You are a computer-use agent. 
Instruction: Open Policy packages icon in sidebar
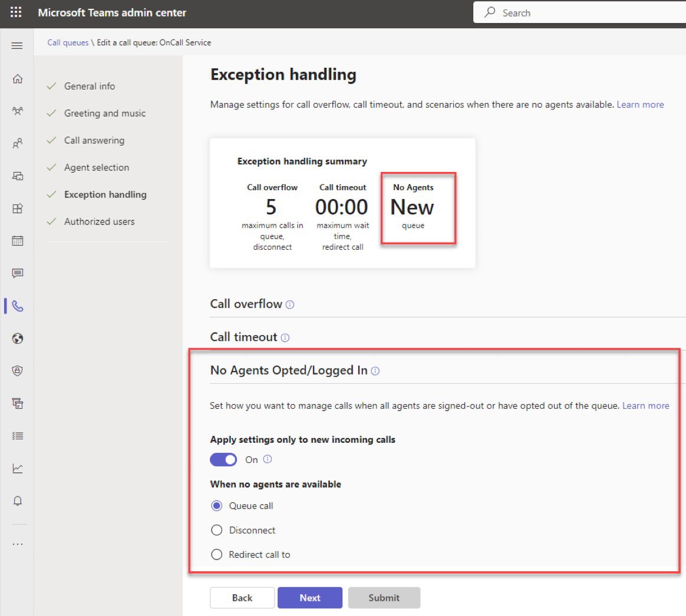tap(18, 403)
